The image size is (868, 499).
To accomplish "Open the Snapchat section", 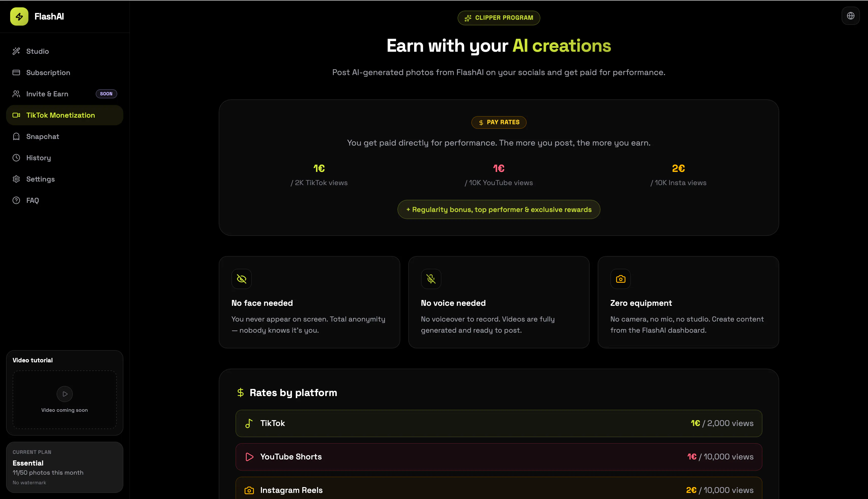I will [x=64, y=136].
